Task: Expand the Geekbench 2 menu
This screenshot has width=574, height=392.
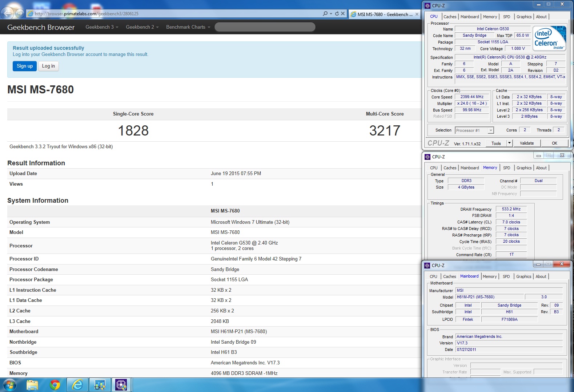Action: 142,27
